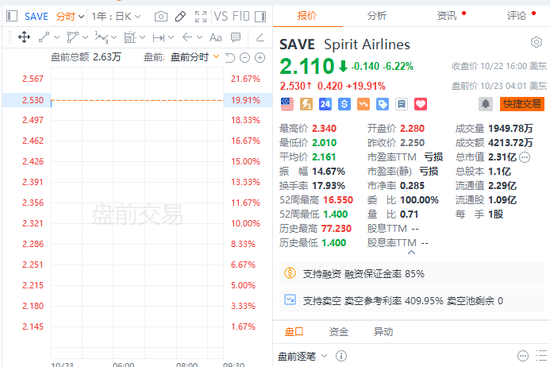Click the camera screenshot icon
The width and height of the screenshot is (550, 367).
tap(161, 16)
